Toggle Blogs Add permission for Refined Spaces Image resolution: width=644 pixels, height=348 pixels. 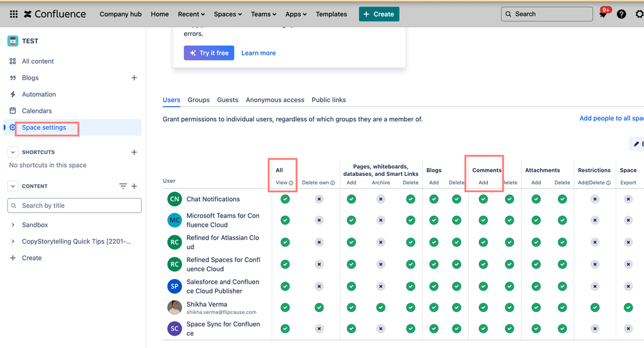(x=434, y=264)
